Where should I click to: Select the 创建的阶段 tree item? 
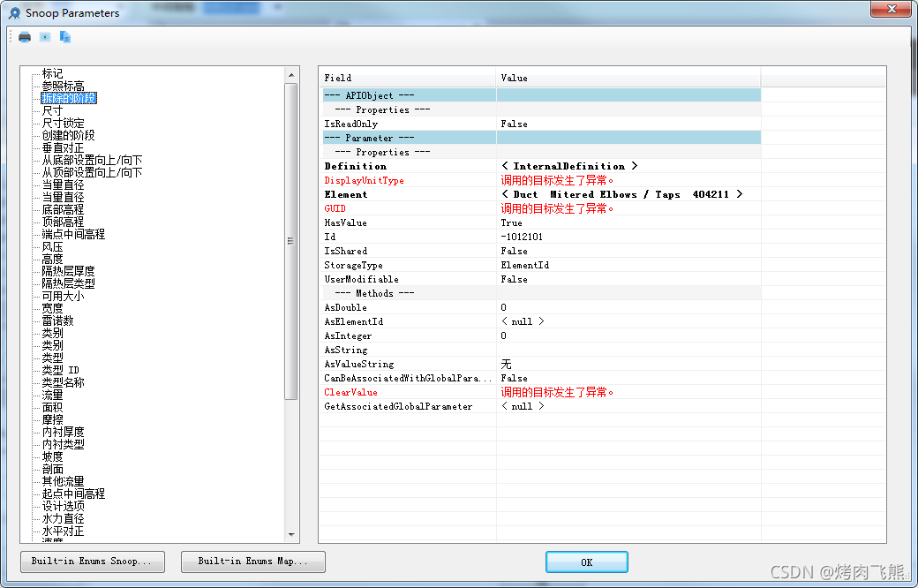pyautogui.click(x=68, y=135)
